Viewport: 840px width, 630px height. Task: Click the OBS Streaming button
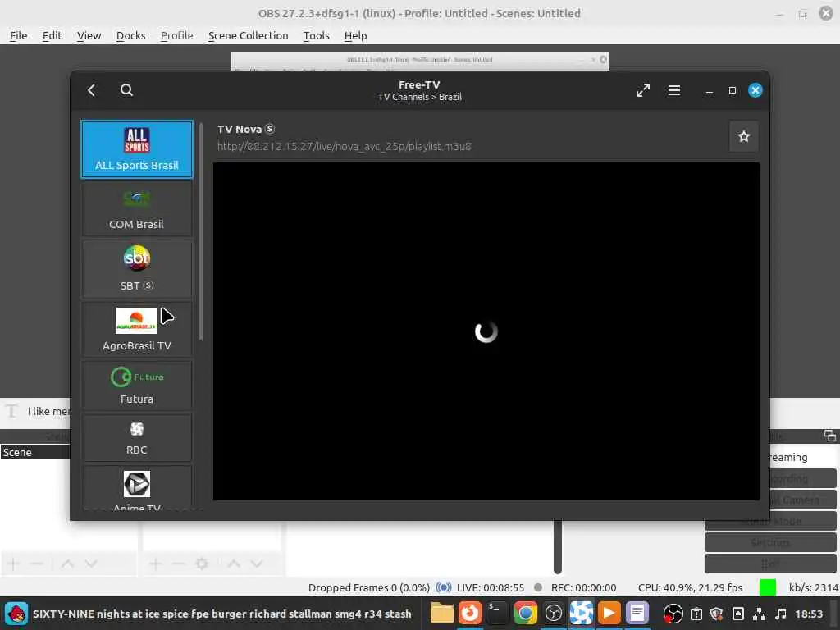[803, 457]
